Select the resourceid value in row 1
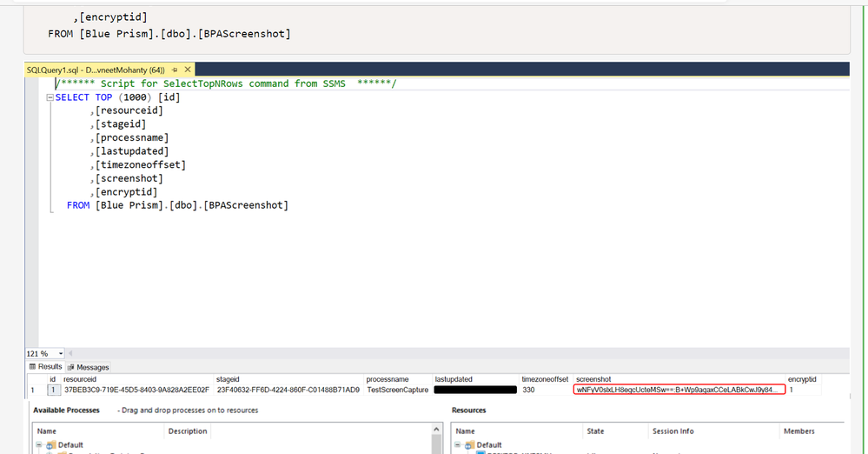The height and width of the screenshot is (454, 868). pos(136,391)
